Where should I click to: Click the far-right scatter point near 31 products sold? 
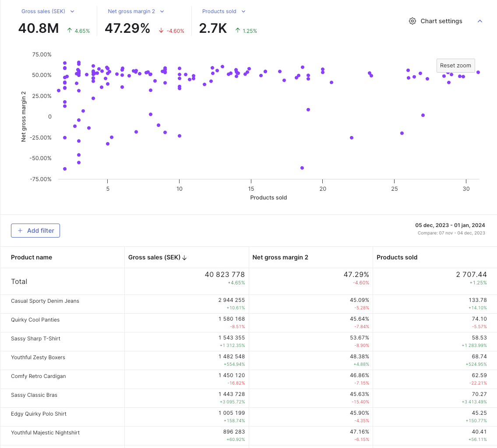478,72
